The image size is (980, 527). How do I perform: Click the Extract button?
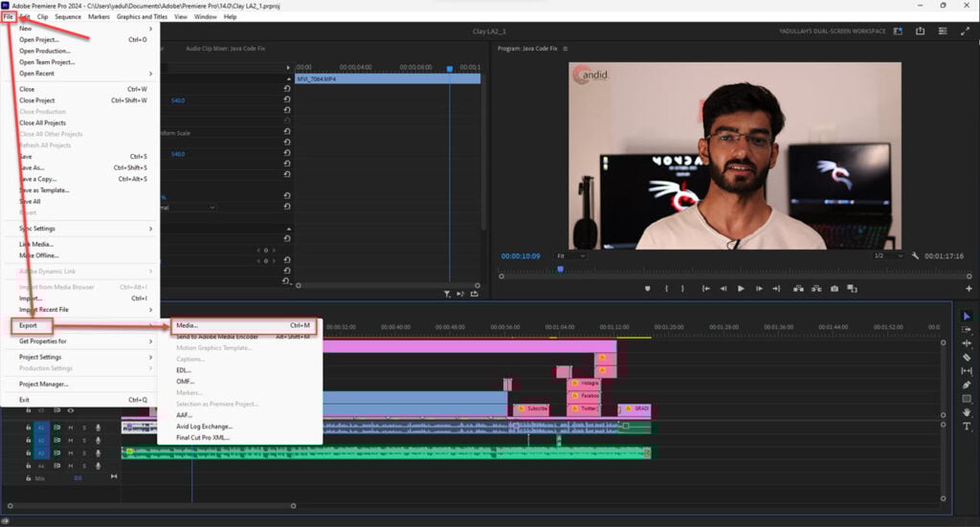[x=816, y=289]
